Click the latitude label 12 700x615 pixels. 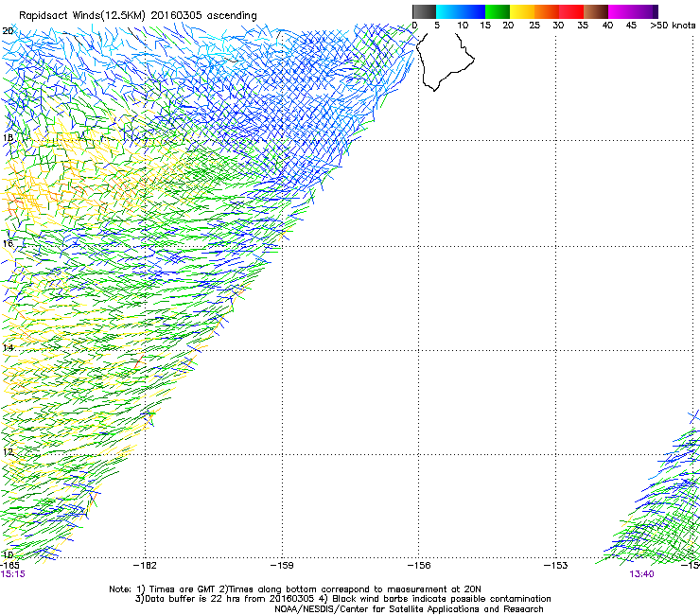[8, 452]
